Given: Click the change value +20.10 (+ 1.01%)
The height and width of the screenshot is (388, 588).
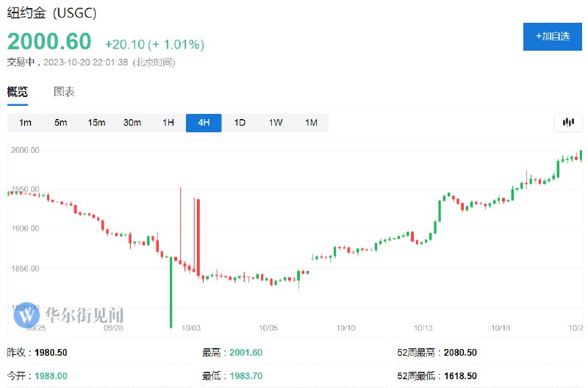Looking at the screenshot, I should click(154, 45).
